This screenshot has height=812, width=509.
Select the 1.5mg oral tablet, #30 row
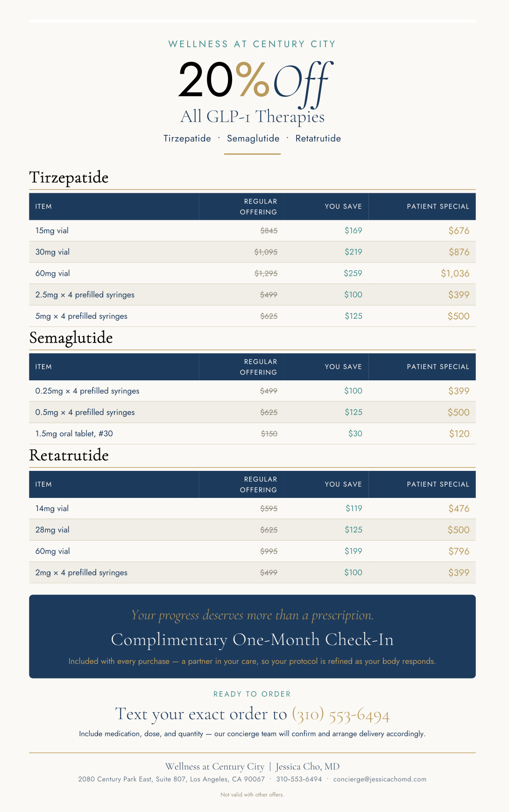coord(252,434)
